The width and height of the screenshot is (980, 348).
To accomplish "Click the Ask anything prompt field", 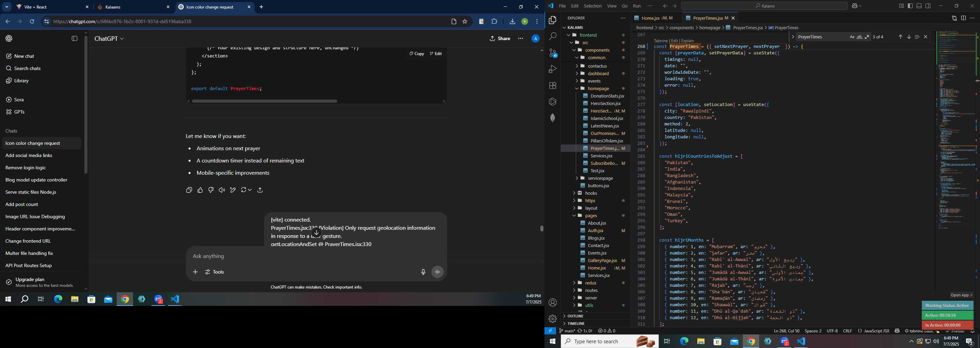I will (316, 257).
